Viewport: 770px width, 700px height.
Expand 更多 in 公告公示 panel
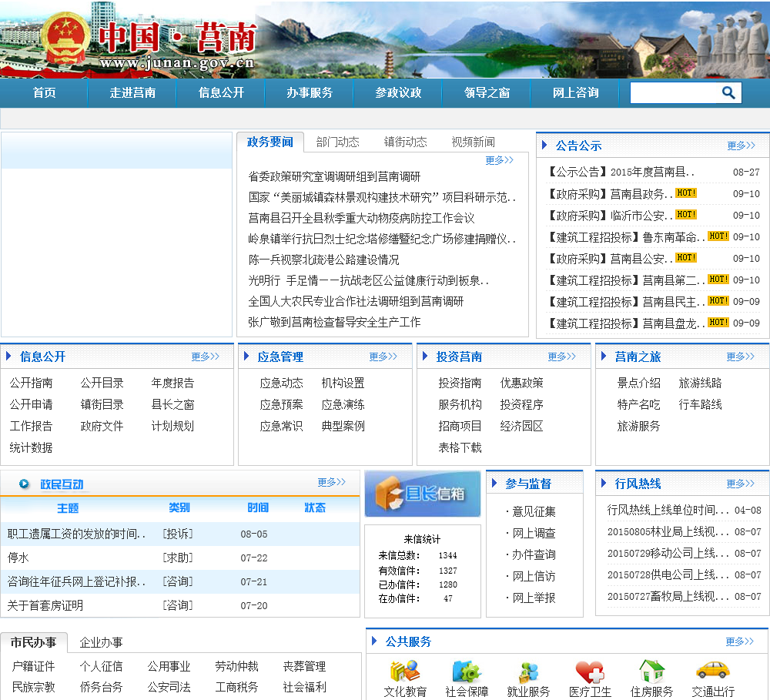(x=741, y=146)
